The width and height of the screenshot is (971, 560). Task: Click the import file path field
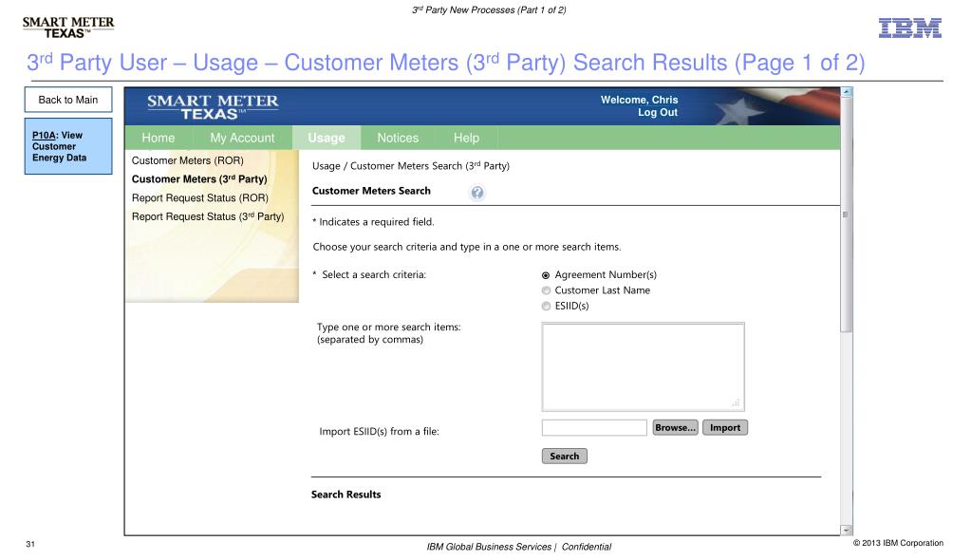click(x=594, y=427)
